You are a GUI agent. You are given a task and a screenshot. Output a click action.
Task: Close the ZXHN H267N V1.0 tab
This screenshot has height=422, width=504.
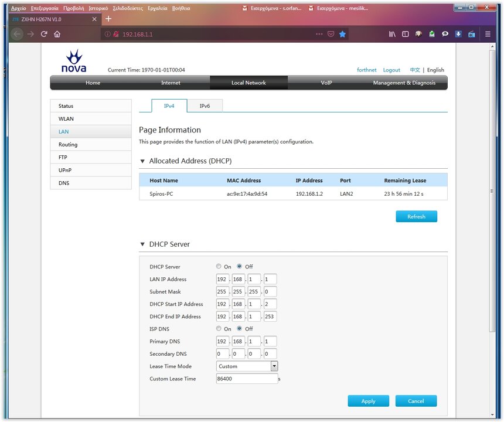[x=94, y=19]
